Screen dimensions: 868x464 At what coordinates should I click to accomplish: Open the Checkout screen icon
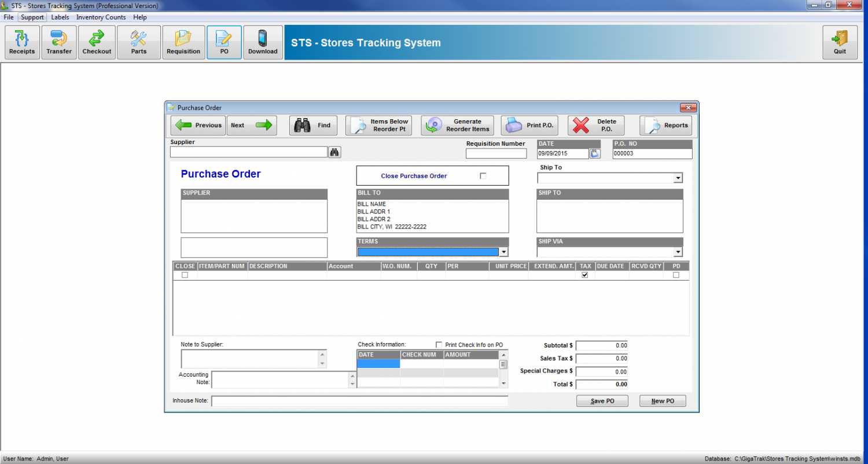(x=96, y=42)
